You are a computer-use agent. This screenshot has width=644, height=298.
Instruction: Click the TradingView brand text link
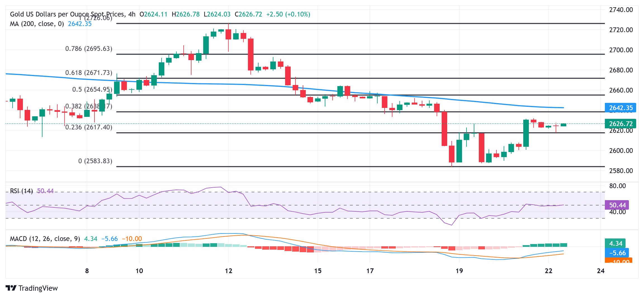38,288
